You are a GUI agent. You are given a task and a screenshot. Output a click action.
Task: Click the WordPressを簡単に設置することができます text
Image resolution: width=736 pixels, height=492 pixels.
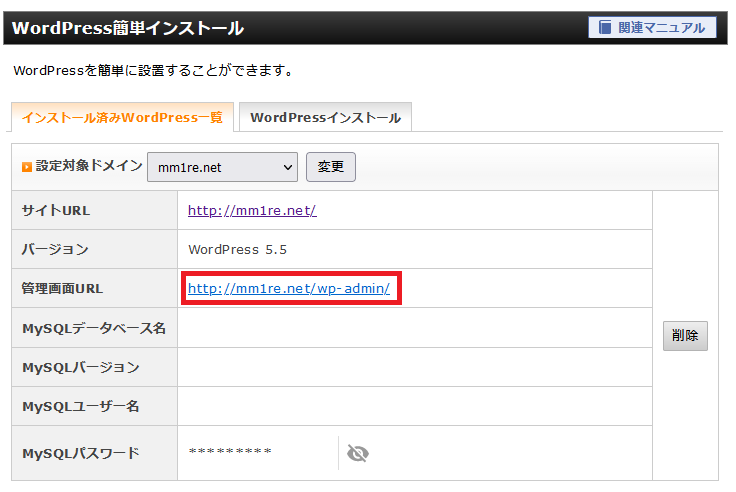[154, 70]
